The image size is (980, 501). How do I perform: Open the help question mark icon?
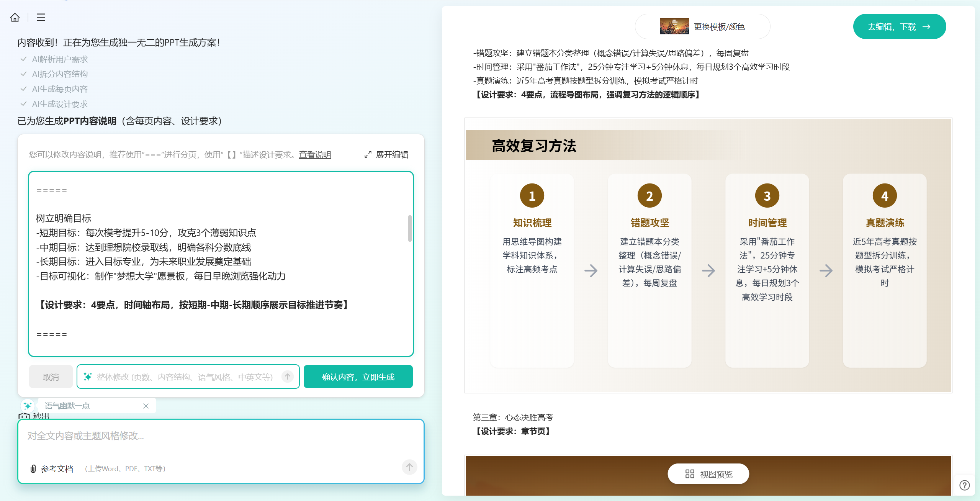[964, 485]
